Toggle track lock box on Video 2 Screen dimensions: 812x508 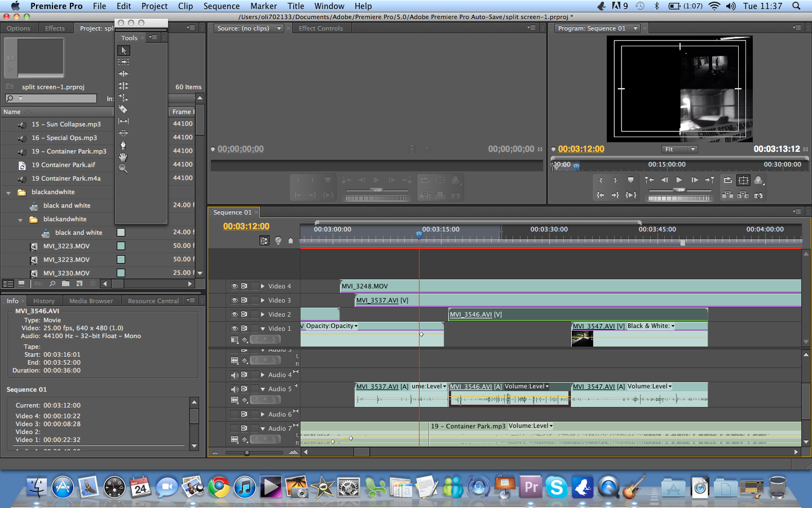254,314
